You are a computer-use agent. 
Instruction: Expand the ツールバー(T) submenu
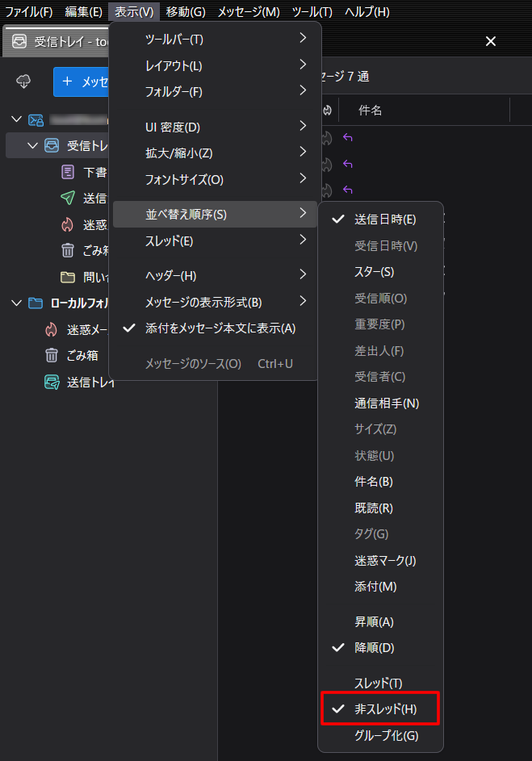216,40
